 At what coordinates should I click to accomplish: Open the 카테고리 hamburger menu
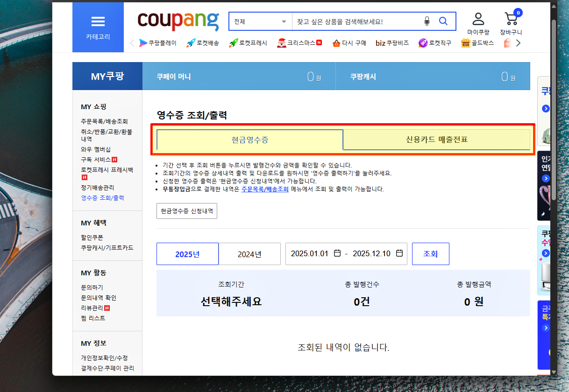point(98,27)
